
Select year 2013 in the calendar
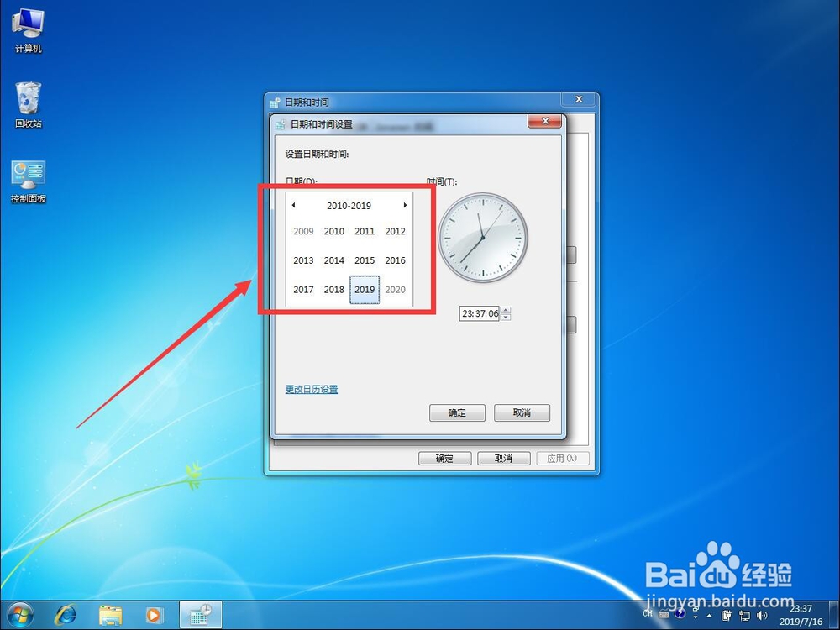303,260
